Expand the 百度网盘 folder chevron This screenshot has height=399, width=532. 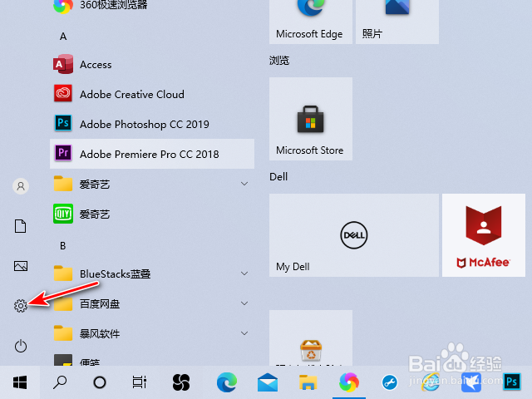(x=244, y=303)
